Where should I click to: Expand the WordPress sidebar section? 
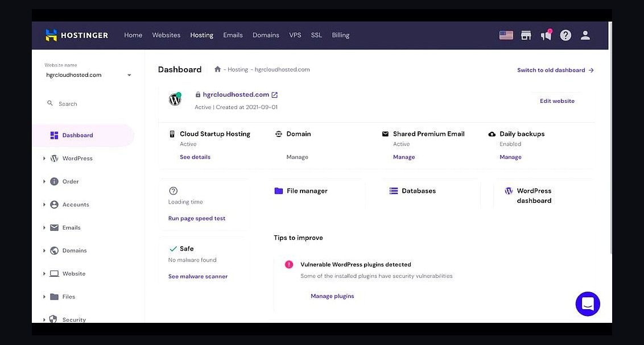pyautogui.click(x=44, y=159)
